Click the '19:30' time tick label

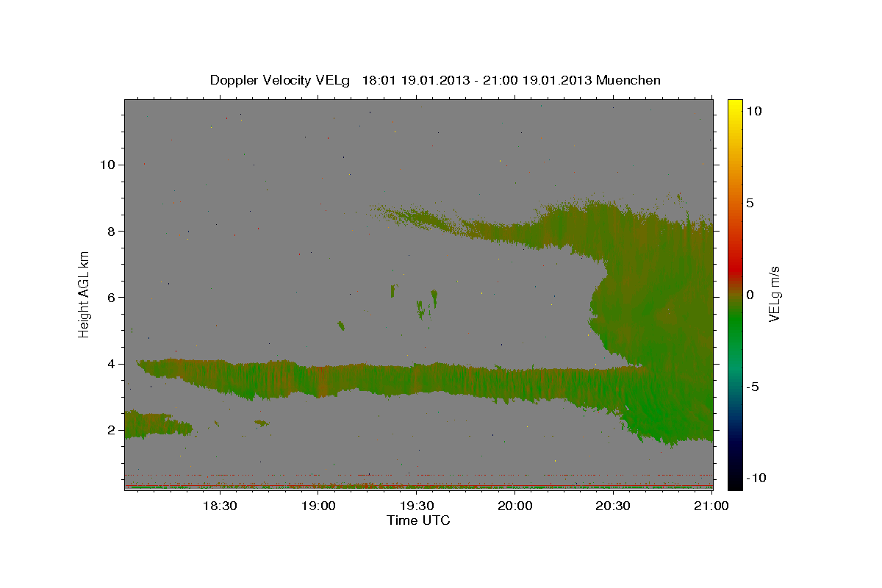(416, 506)
